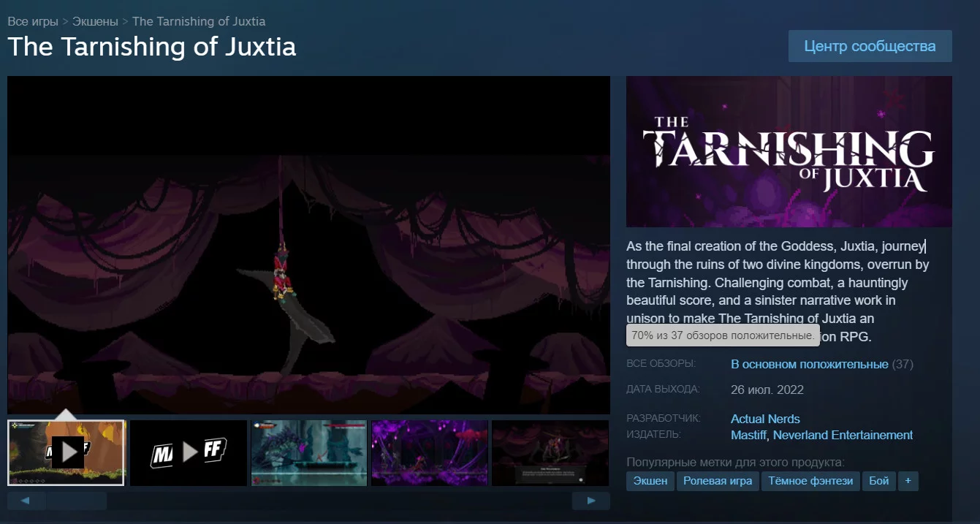Click 'Популярные метки для этого продукта:' text

pyautogui.click(x=735, y=462)
